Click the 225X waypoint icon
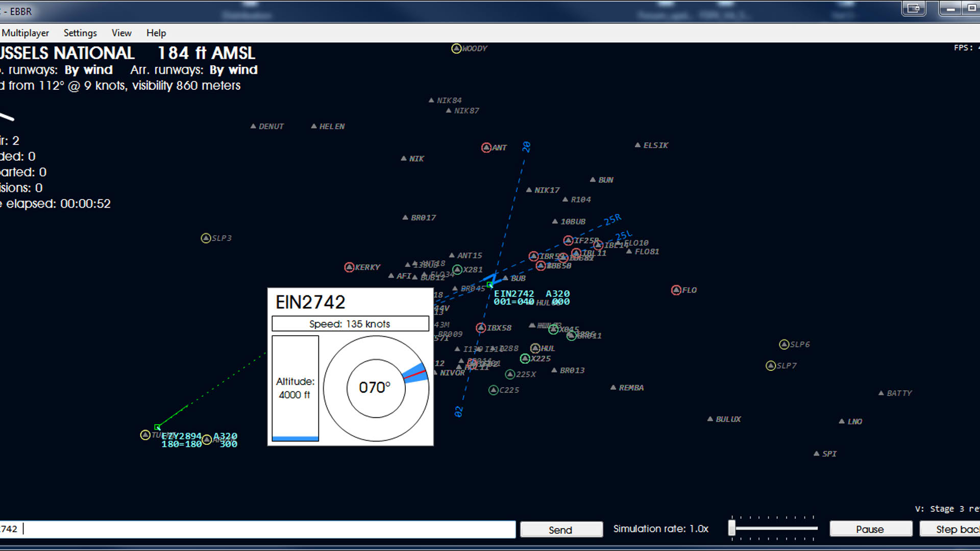This screenshot has height=551, width=980. click(x=510, y=374)
